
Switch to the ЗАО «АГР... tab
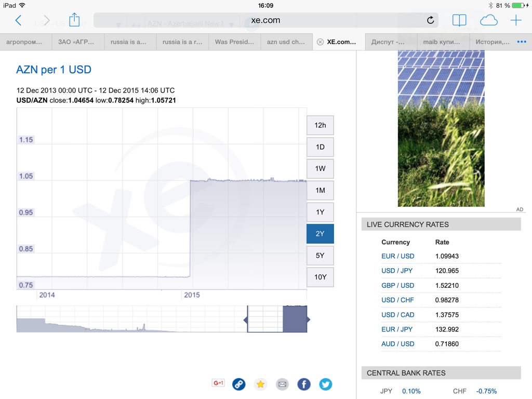click(78, 42)
